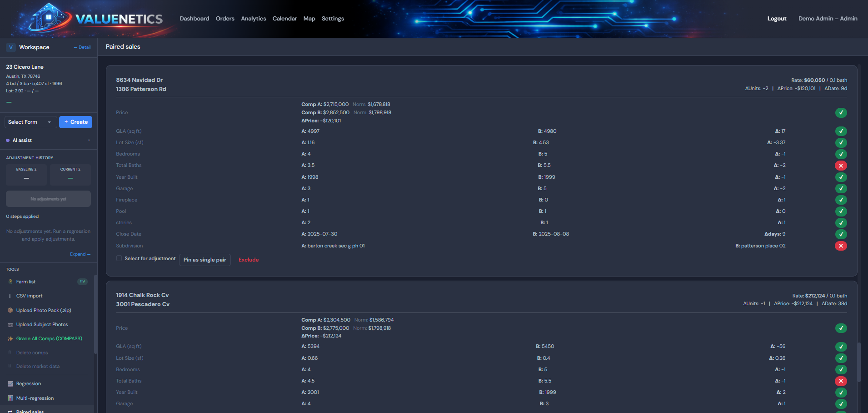Toggle red X on Subdivision row
The image size is (868, 413).
click(841, 246)
